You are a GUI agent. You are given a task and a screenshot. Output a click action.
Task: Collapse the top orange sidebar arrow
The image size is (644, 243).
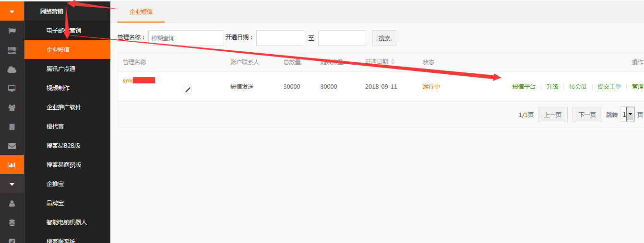[x=12, y=11]
